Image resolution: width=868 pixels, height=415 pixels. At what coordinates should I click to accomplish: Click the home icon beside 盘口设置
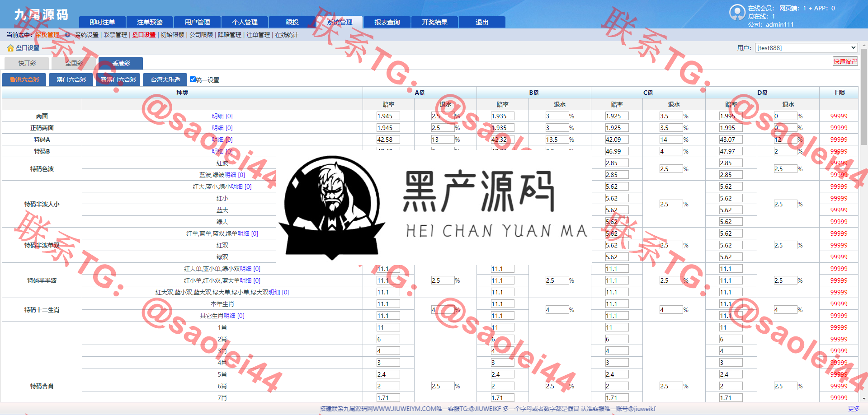10,48
